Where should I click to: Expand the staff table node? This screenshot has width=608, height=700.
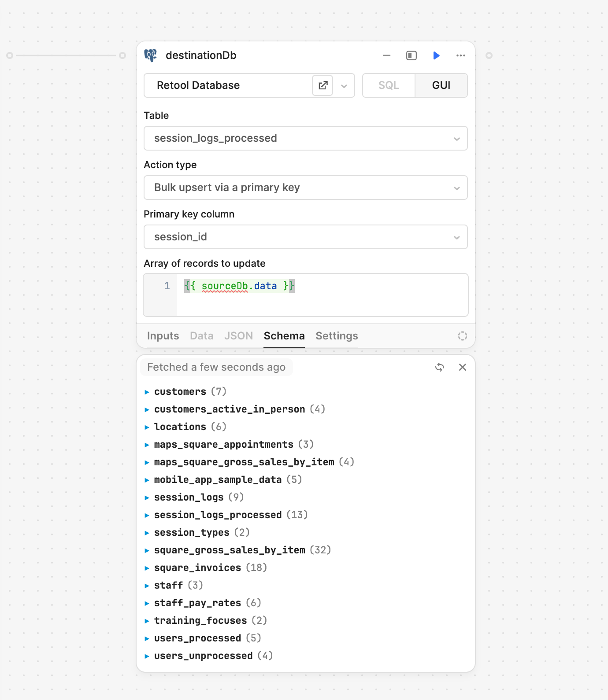pyautogui.click(x=147, y=586)
